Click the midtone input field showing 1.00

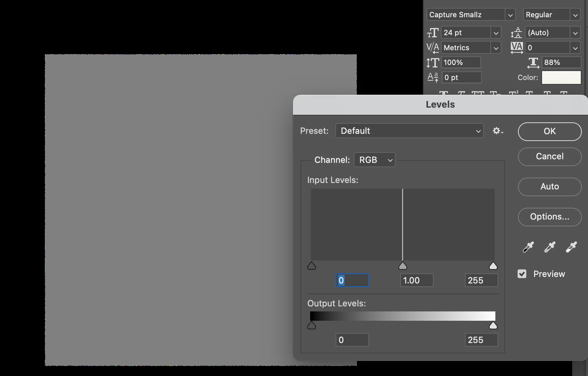(x=417, y=281)
